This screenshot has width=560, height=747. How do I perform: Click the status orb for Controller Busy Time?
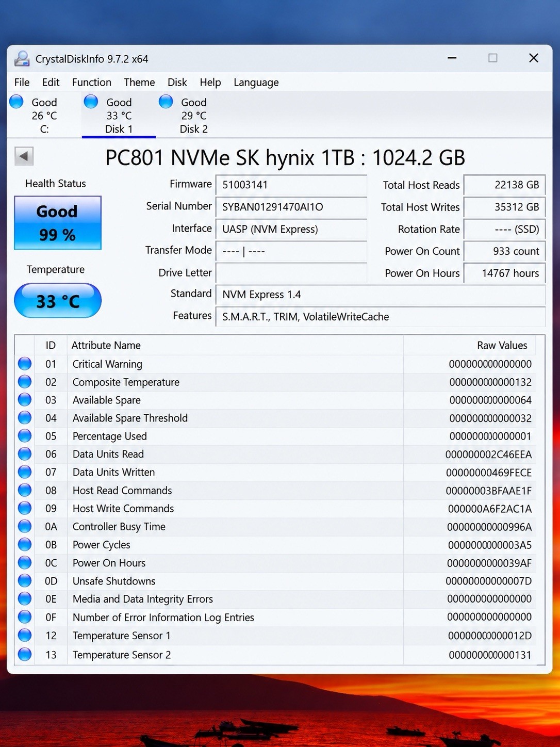(25, 526)
